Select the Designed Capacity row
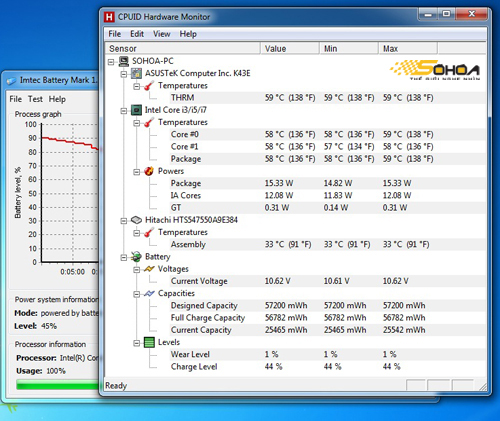 [295, 306]
